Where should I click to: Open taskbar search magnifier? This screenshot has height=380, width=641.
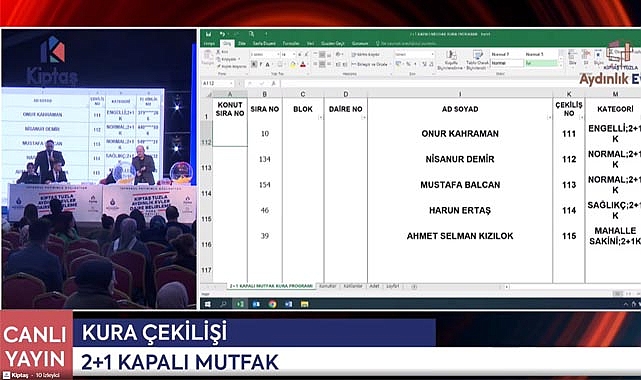tap(224, 304)
